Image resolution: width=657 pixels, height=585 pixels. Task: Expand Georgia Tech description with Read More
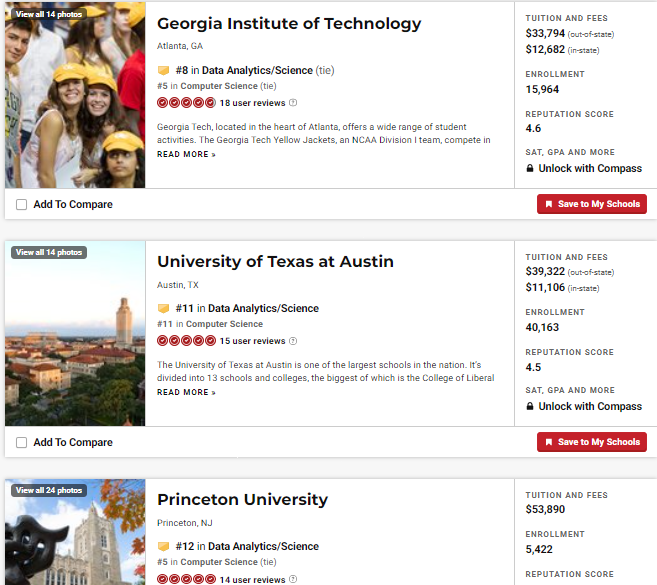click(186, 155)
